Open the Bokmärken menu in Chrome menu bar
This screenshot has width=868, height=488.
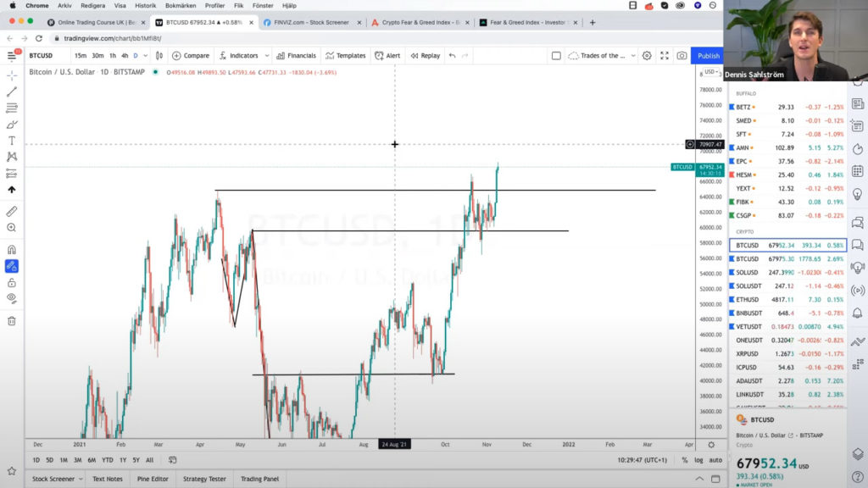[x=181, y=6]
